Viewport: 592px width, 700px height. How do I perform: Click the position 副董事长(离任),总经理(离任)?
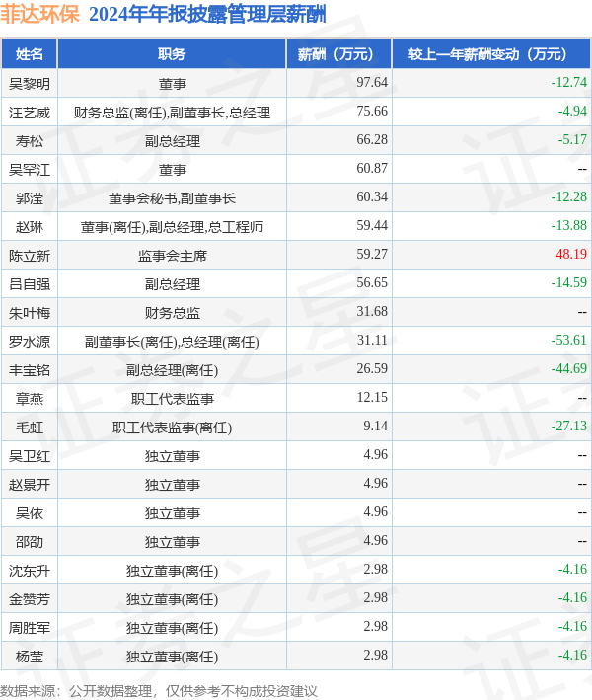[172, 342]
